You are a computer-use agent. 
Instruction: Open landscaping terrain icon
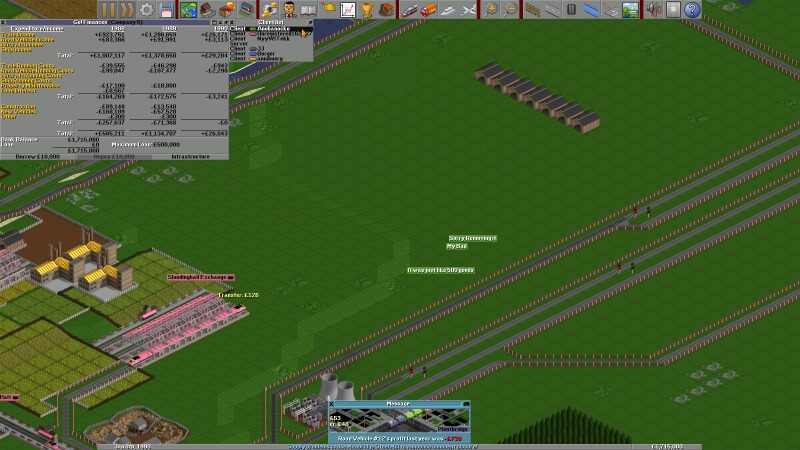(630, 9)
